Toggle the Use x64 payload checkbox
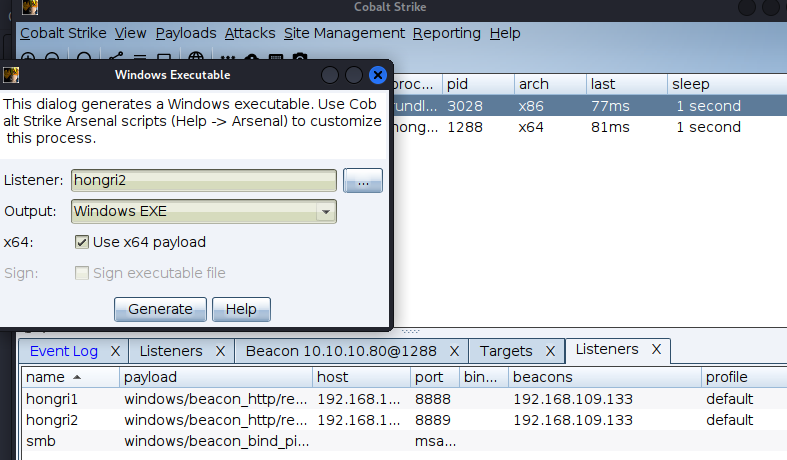Viewport: 787px width, 460px height. [82, 242]
